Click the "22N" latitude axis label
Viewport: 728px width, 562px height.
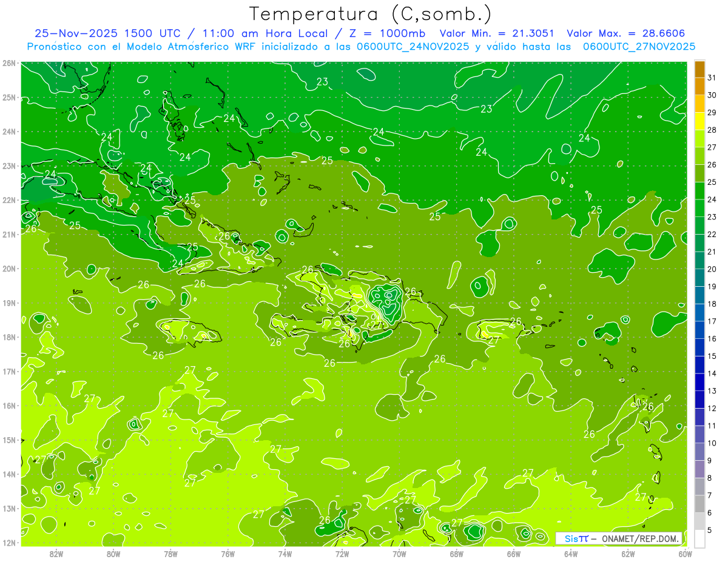(8, 200)
